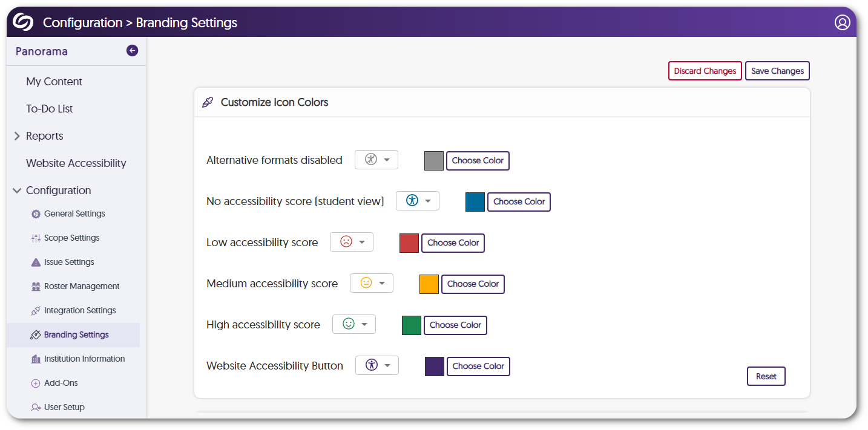Go to My Content in sidebar
Viewport: 868px width, 430px height.
[x=54, y=82]
